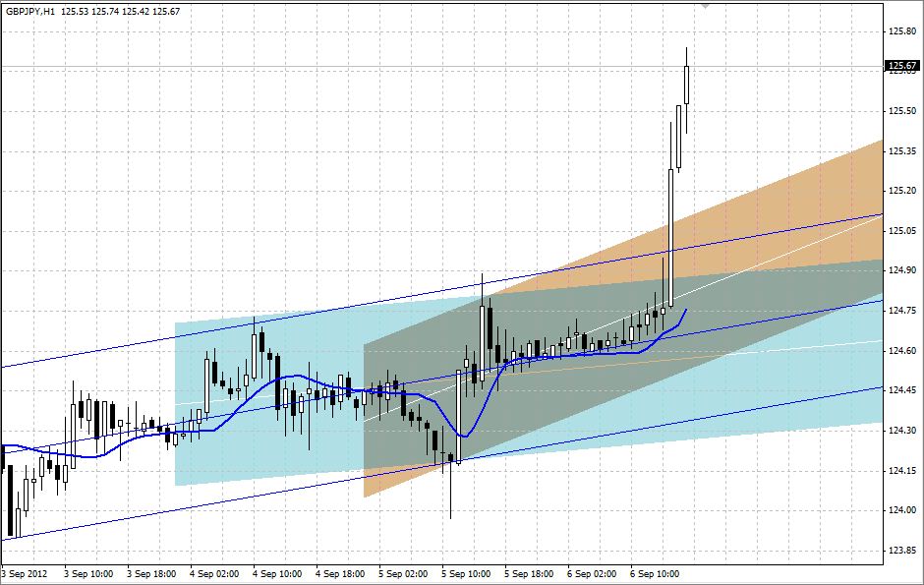
Task: Click the 124.30 price axis label
Action: tap(901, 430)
